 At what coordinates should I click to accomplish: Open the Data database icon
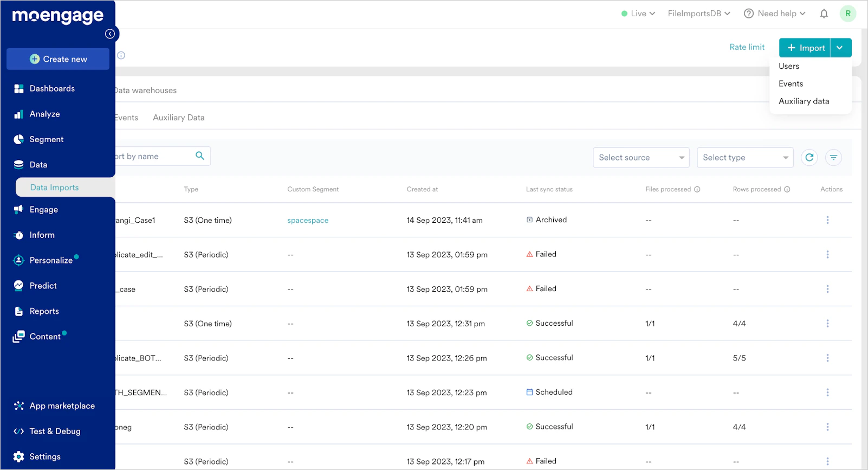click(19, 165)
